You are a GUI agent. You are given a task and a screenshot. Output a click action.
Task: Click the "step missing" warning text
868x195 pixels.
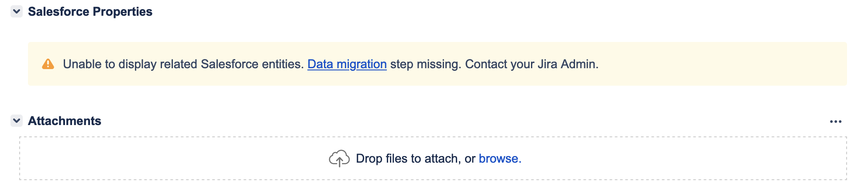425,64
